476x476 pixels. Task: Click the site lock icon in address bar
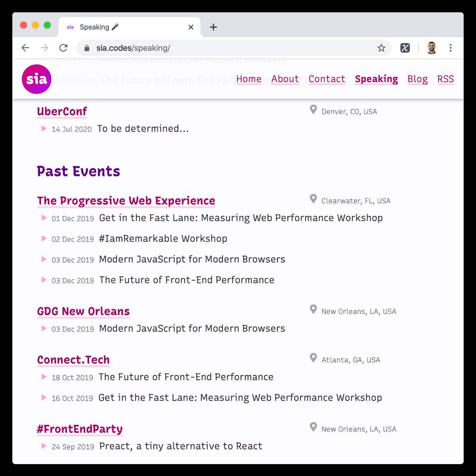click(x=87, y=48)
